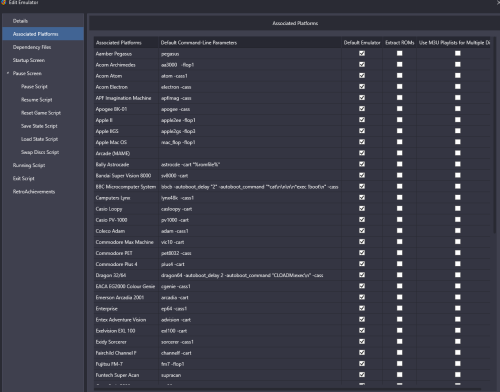The image size is (500, 392).
Task: Uncheck Default Emulator for Acorn Electron
Action: (x=362, y=87)
